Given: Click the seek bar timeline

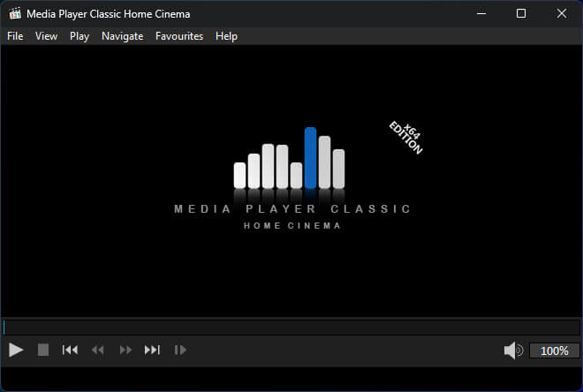Looking at the screenshot, I should [x=291, y=327].
